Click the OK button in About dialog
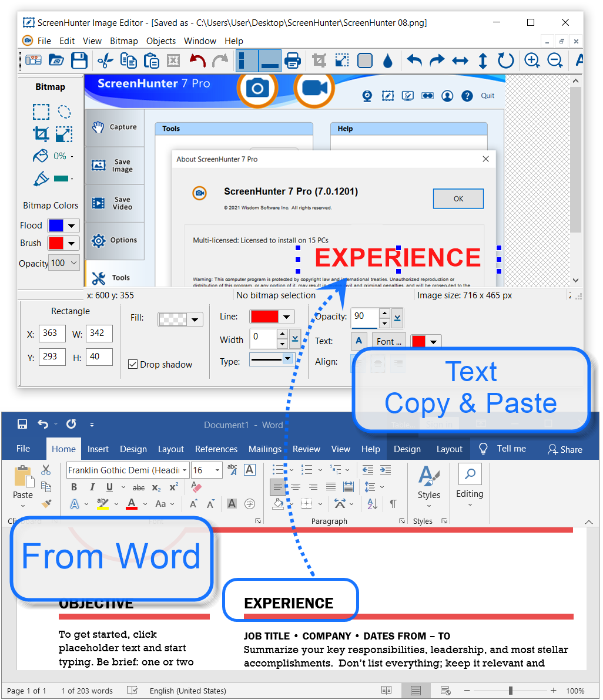 pyautogui.click(x=458, y=199)
